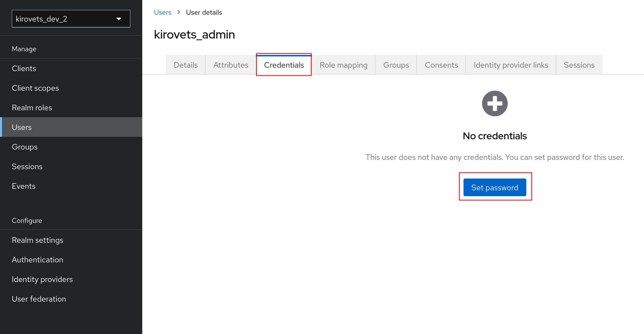
Task: Select User federation from the sidebar
Action: [x=39, y=299]
